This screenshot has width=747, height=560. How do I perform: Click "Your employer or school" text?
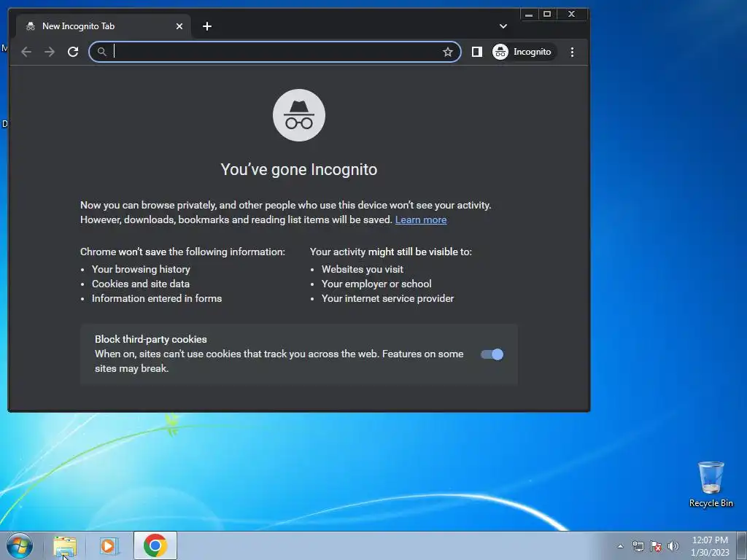pyautogui.click(x=376, y=284)
